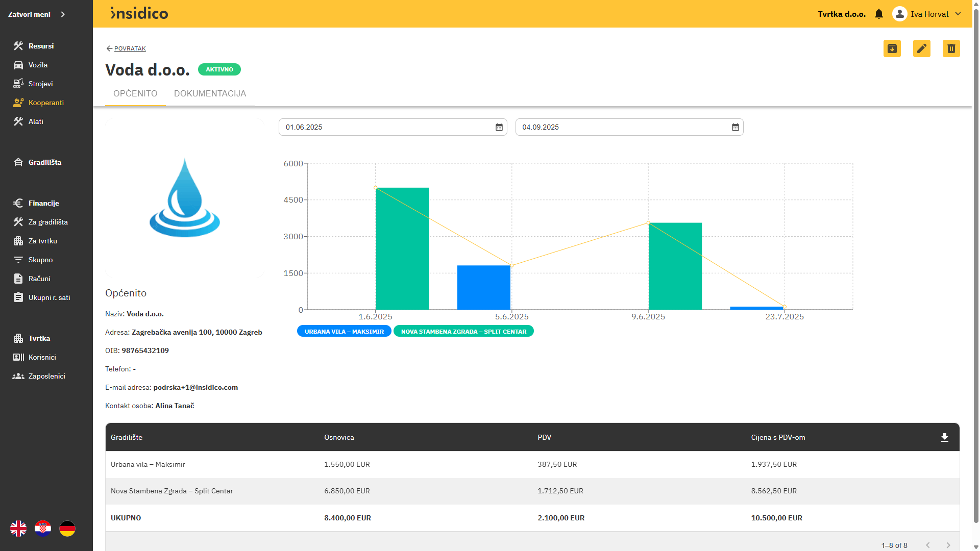
Task: Switch to Dokumentacija tab
Action: tap(210, 93)
